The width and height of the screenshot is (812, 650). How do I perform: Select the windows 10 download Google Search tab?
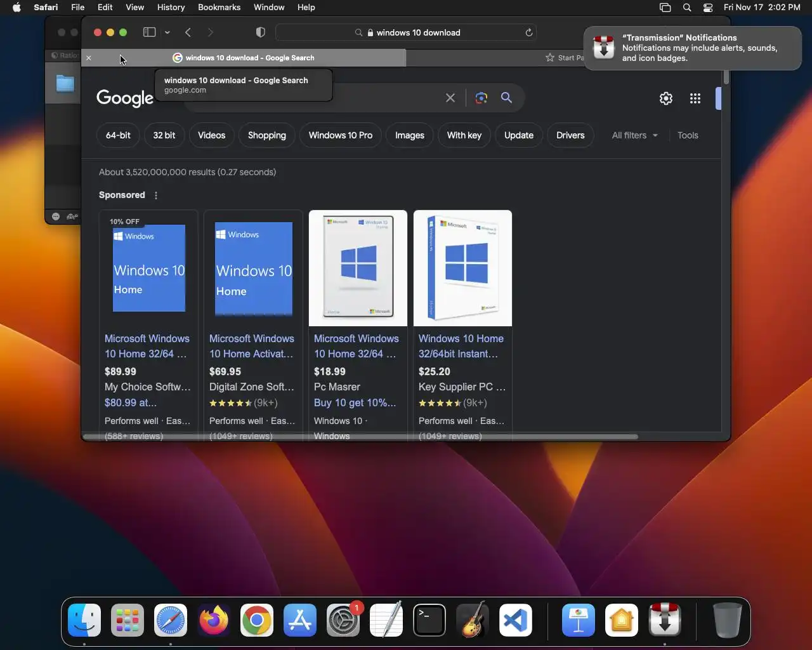[x=244, y=58]
